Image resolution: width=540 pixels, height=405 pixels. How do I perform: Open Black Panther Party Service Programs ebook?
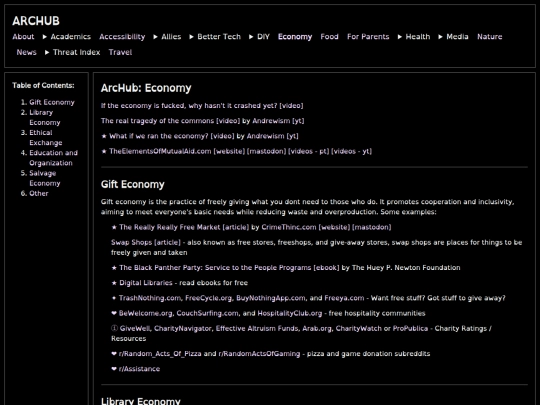click(x=229, y=268)
